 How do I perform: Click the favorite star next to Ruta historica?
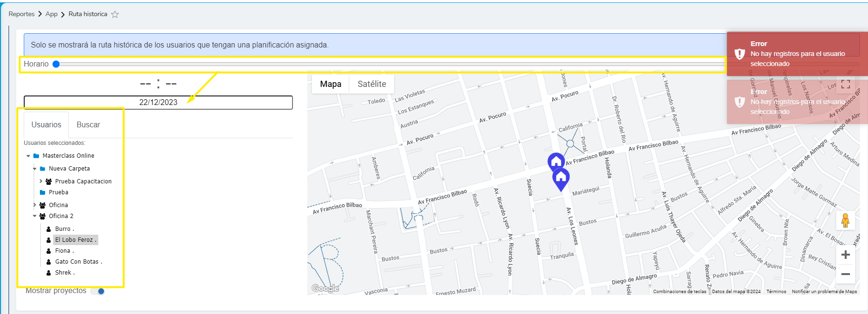115,14
